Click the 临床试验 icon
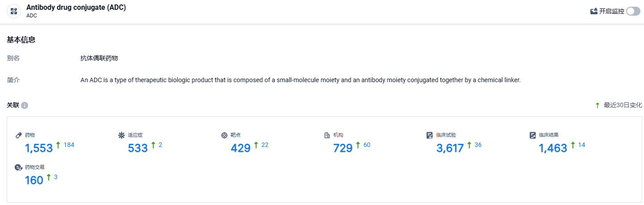 pyautogui.click(x=429, y=135)
